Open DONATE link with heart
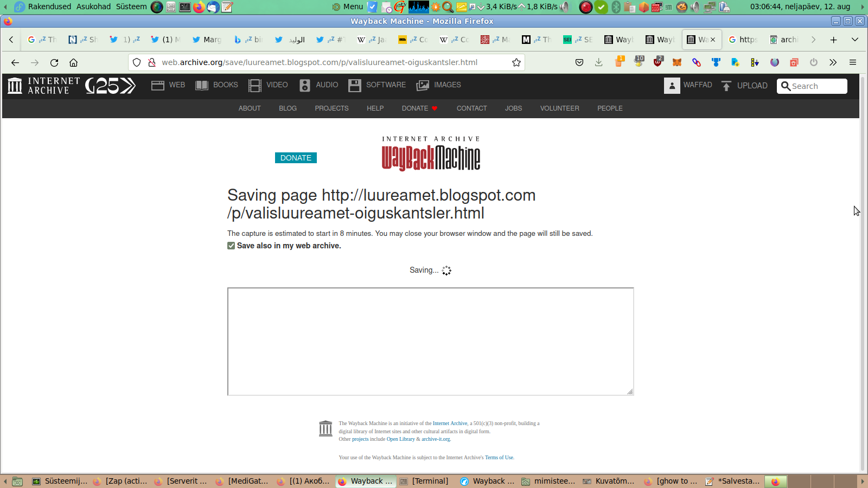Viewport: 868px width, 488px height. pos(419,108)
